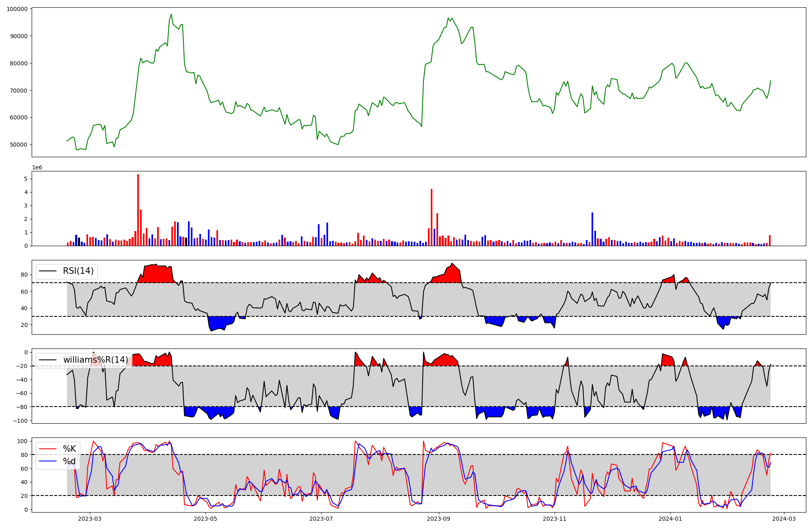This screenshot has height=528, width=812.
Task: Click the %d legend entry
Action: (69, 461)
